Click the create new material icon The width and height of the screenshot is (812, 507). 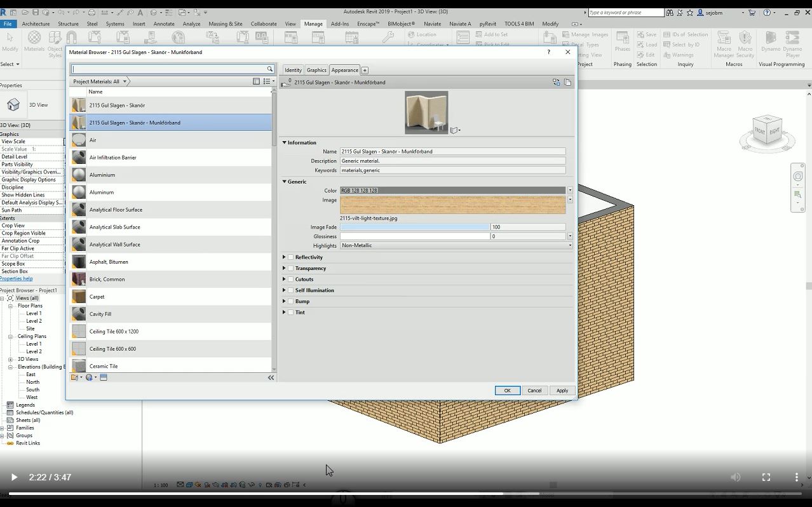point(90,377)
